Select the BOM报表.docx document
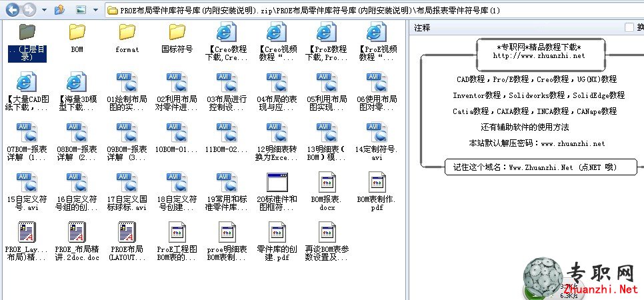 pos(327,192)
